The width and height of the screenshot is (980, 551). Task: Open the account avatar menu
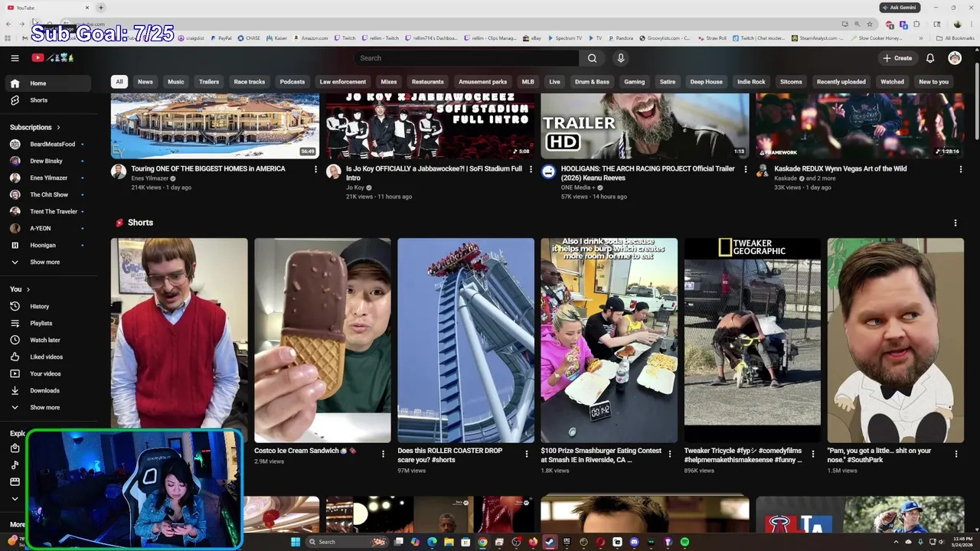(955, 58)
